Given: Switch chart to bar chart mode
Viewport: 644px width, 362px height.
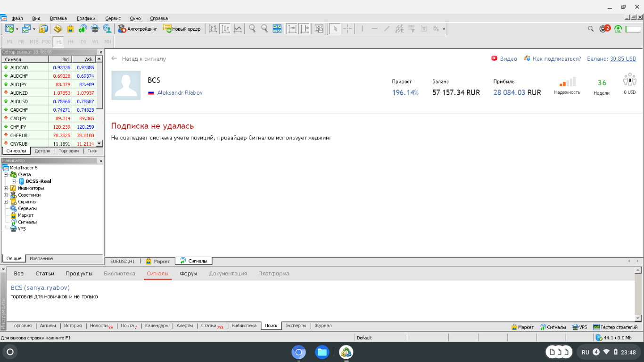Looking at the screenshot, I should (x=213, y=29).
